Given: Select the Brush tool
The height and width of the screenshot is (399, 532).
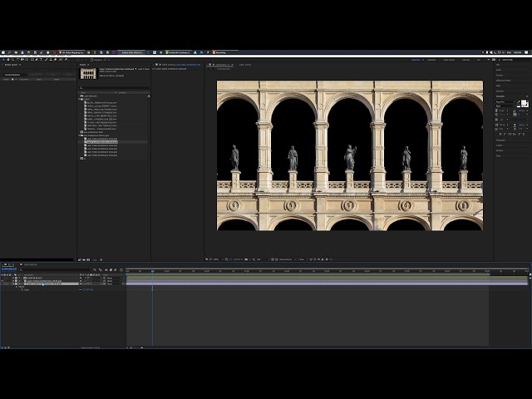Looking at the screenshot, I should pyautogui.click(x=47, y=60).
